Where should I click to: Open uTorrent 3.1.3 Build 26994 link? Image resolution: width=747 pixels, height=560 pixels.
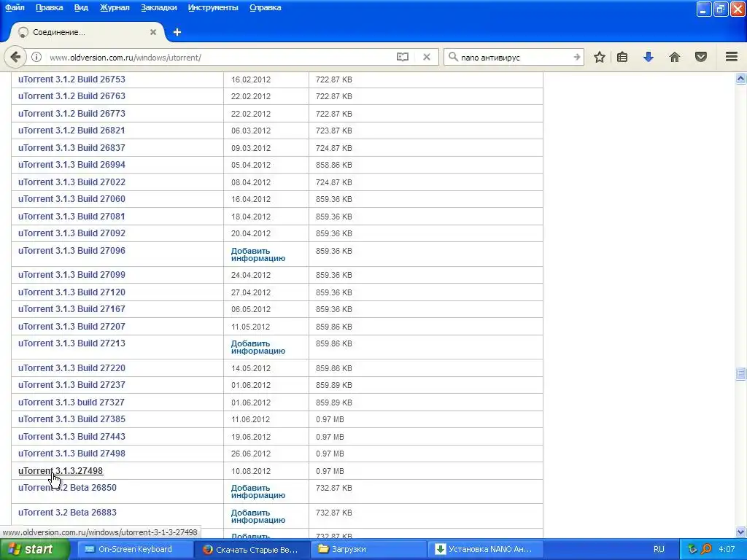pos(71,165)
